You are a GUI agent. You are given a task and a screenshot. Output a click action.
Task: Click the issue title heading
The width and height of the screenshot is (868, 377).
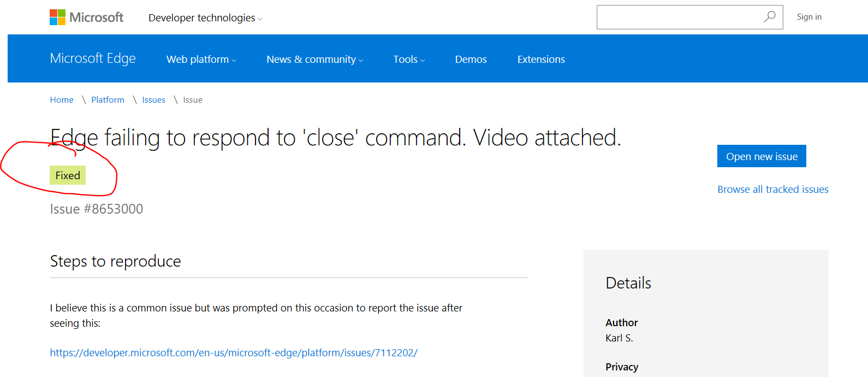click(336, 138)
